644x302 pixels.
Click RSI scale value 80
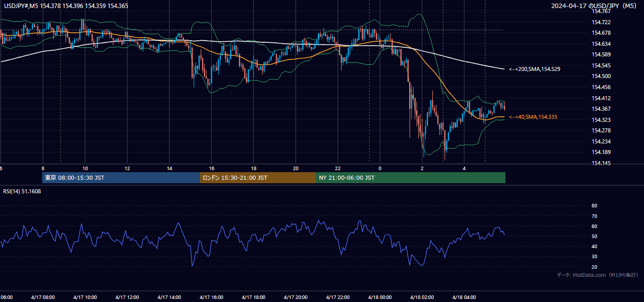[594, 206]
